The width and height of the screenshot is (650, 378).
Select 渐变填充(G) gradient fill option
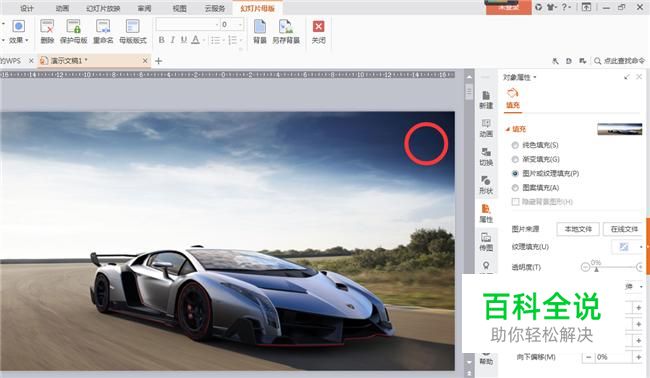pyautogui.click(x=536, y=159)
